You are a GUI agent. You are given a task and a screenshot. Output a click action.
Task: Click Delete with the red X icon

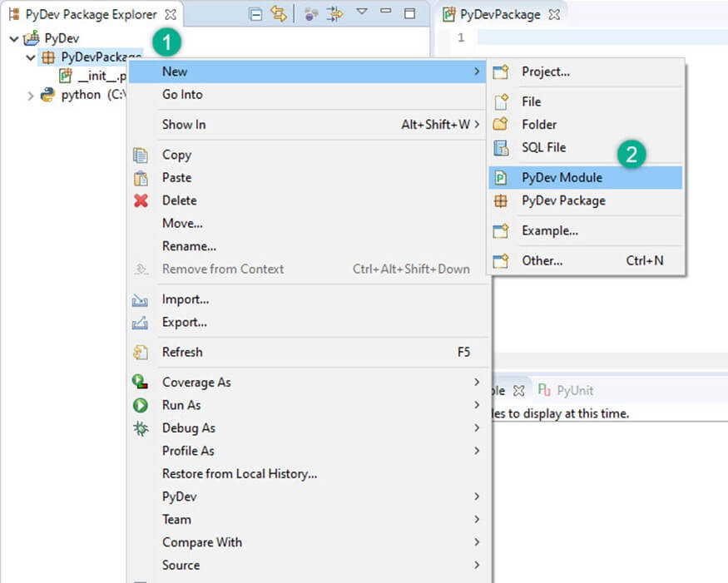point(179,200)
